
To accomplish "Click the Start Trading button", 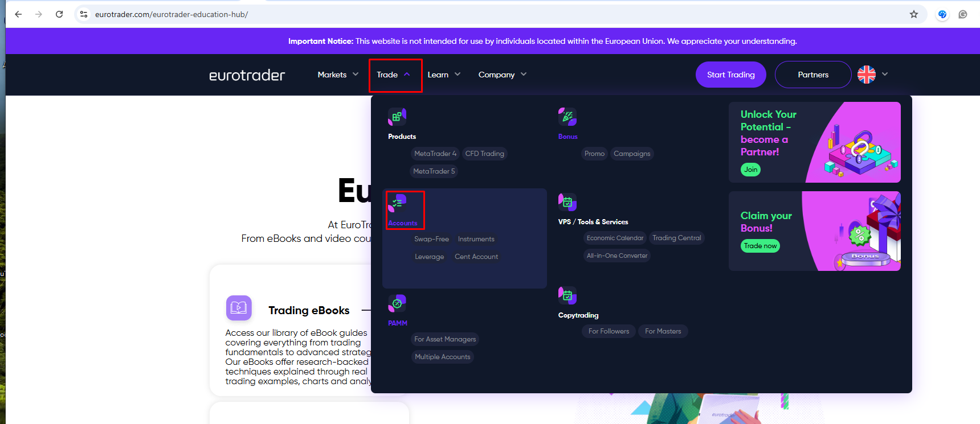I will pos(731,75).
